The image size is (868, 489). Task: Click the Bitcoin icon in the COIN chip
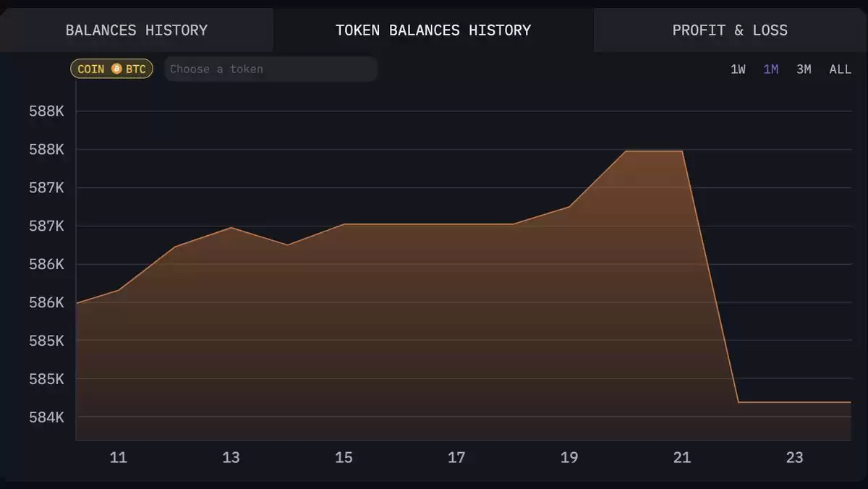pos(116,69)
